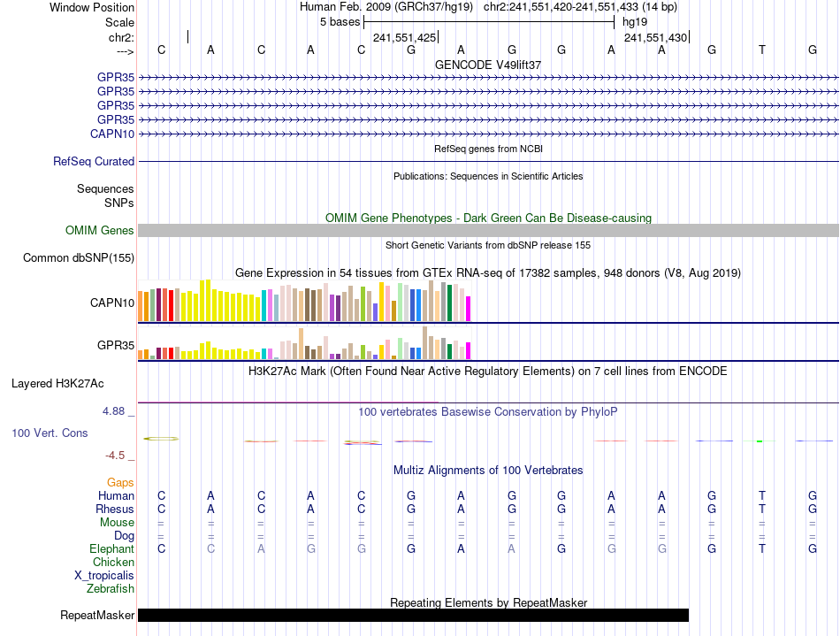This screenshot has height=636, width=840.
Task: Open the RefSeq genes from NCBI title
Action: (x=488, y=149)
